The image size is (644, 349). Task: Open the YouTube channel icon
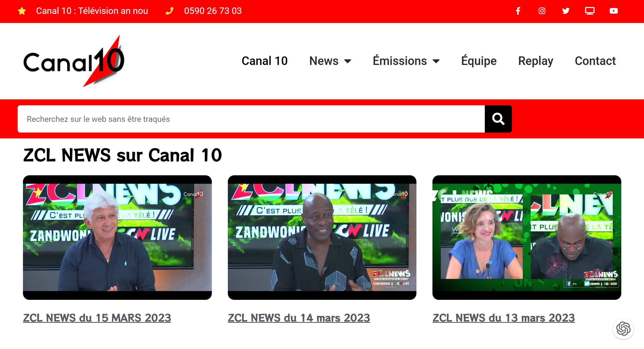[614, 11]
